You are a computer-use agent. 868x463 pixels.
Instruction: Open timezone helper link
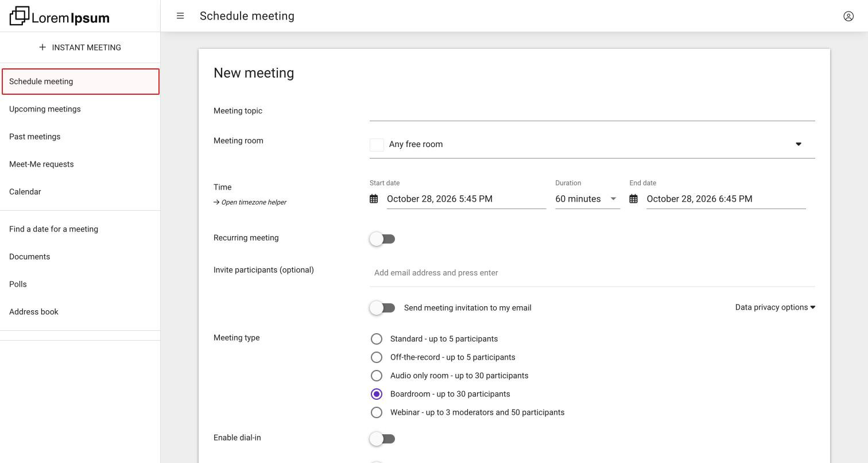(250, 202)
